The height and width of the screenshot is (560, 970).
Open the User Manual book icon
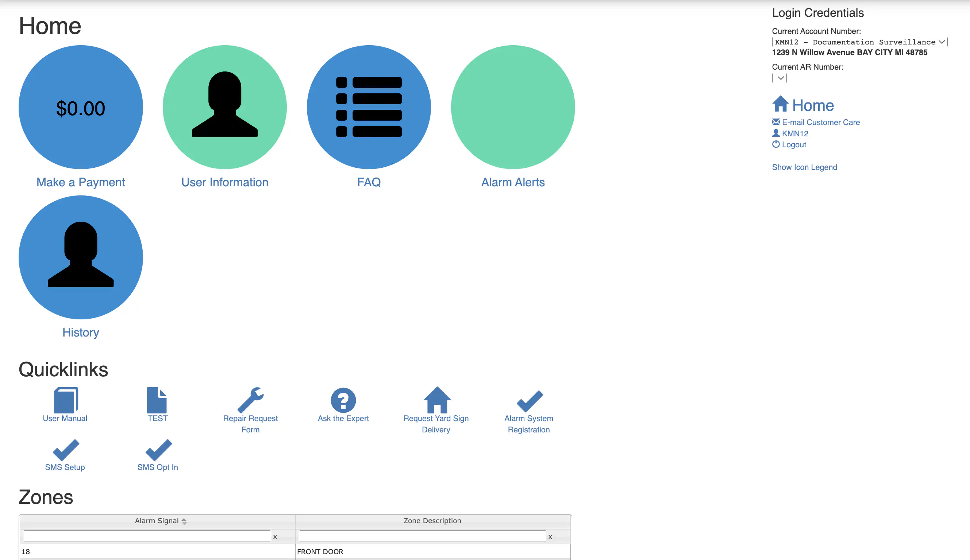66,400
